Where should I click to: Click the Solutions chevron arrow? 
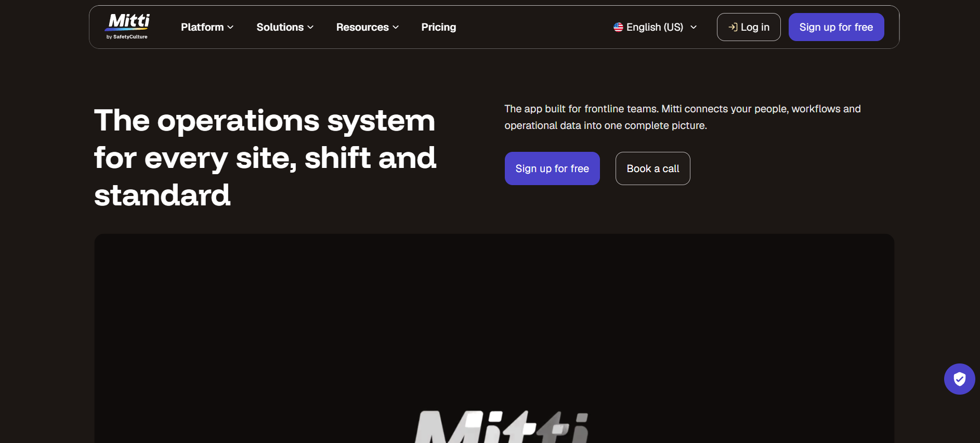[310, 27]
